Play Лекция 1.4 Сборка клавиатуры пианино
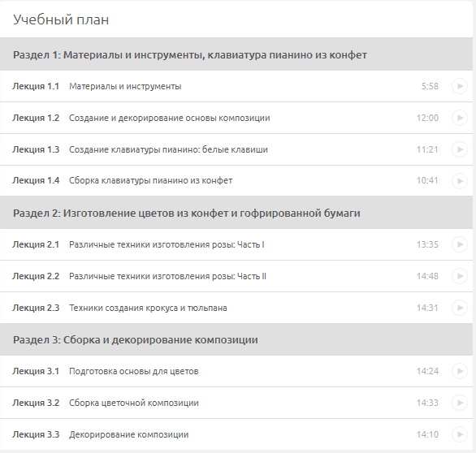The height and width of the screenshot is (453, 476). pyautogui.click(x=460, y=181)
